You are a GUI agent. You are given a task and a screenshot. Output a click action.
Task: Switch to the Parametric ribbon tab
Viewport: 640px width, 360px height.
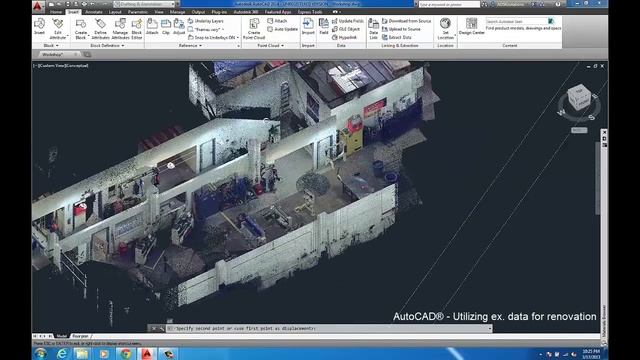click(x=138, y=12)
